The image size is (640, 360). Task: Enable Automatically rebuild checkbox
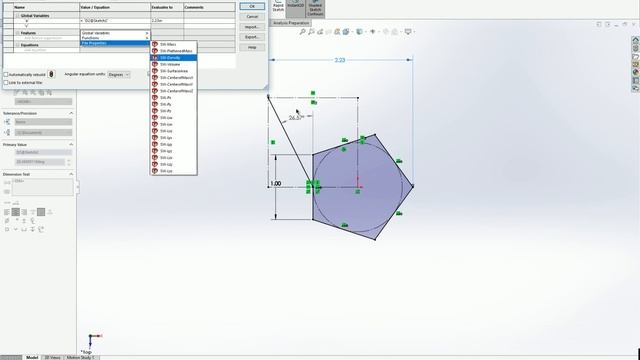tap(6, 75)
